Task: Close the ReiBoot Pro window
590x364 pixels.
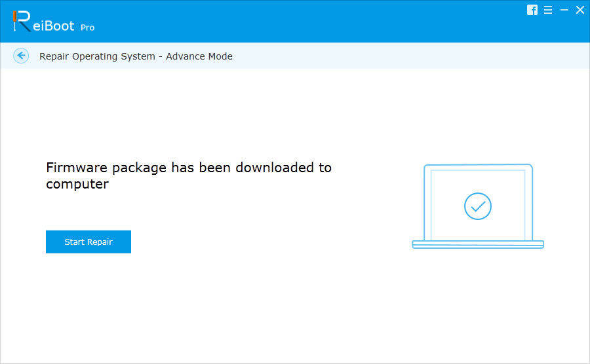Action: coord(580,10)
